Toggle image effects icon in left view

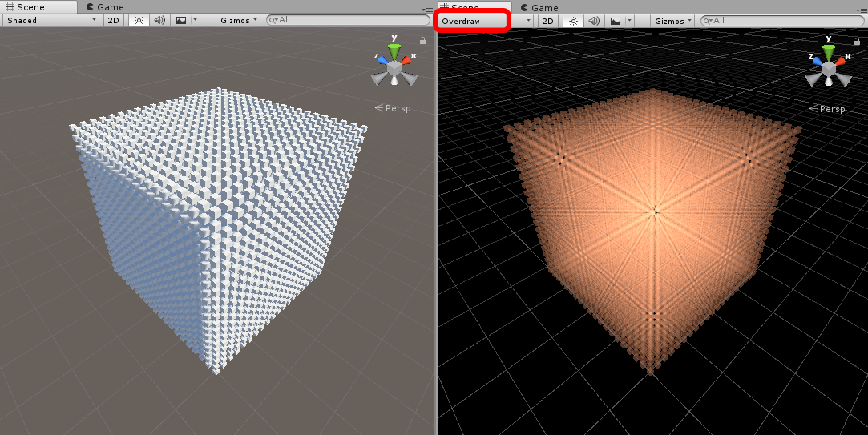point(181,20)
